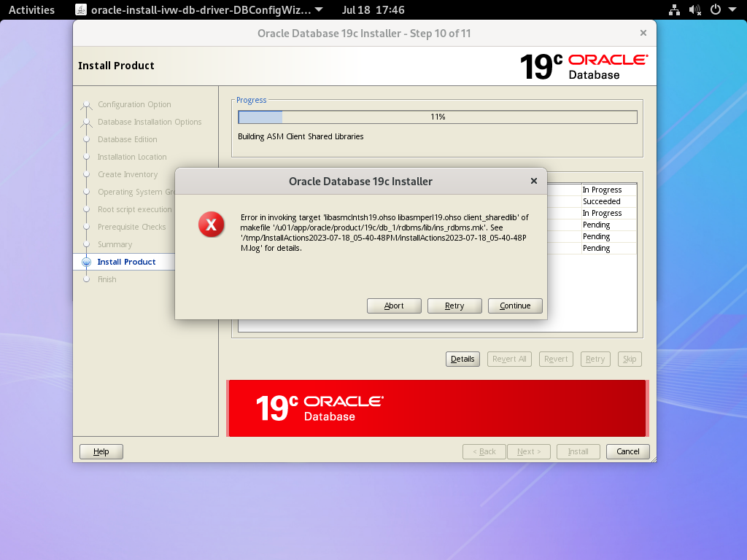
Task: Select the Finish step
Action: point(107,279)
